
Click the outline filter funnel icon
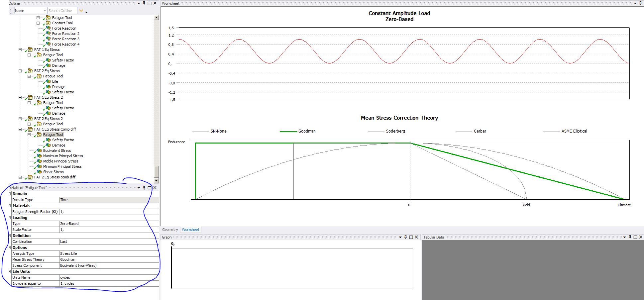[81, 11]
